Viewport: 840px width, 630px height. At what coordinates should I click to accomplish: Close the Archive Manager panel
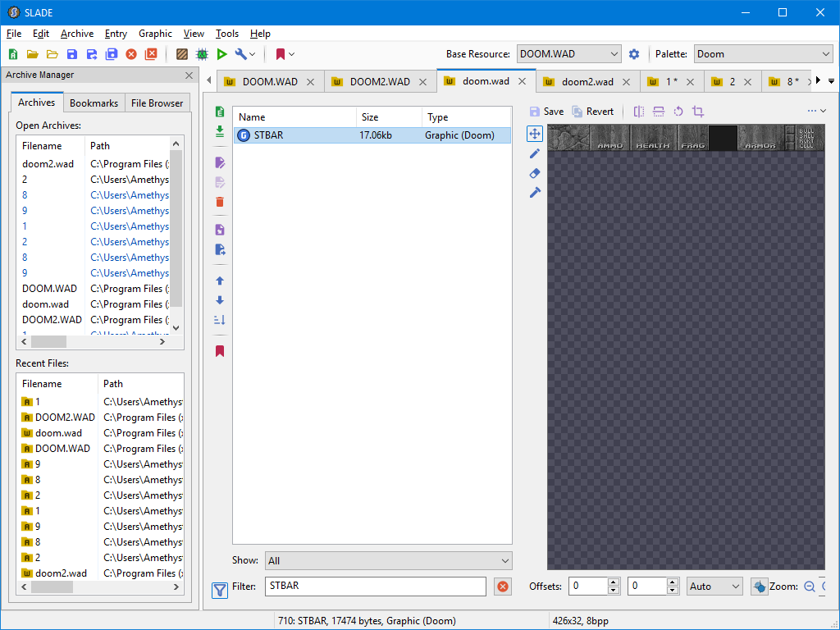pos(189,75)
